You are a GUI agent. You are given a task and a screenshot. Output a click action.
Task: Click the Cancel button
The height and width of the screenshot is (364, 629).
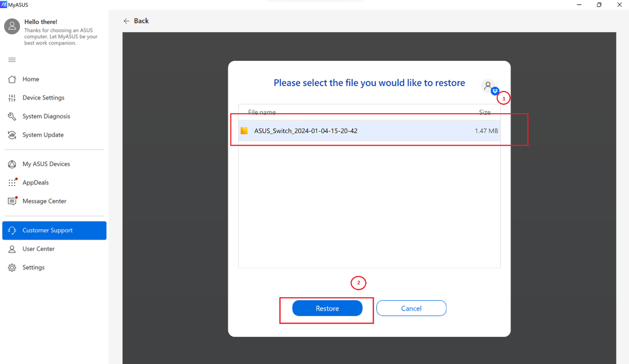click(411, 308)
